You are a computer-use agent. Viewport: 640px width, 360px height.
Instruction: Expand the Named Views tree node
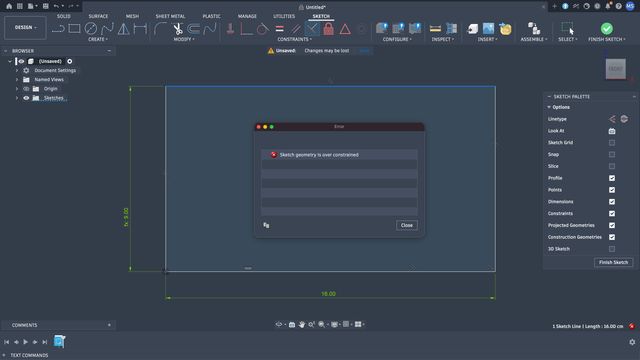pos(17,80)
